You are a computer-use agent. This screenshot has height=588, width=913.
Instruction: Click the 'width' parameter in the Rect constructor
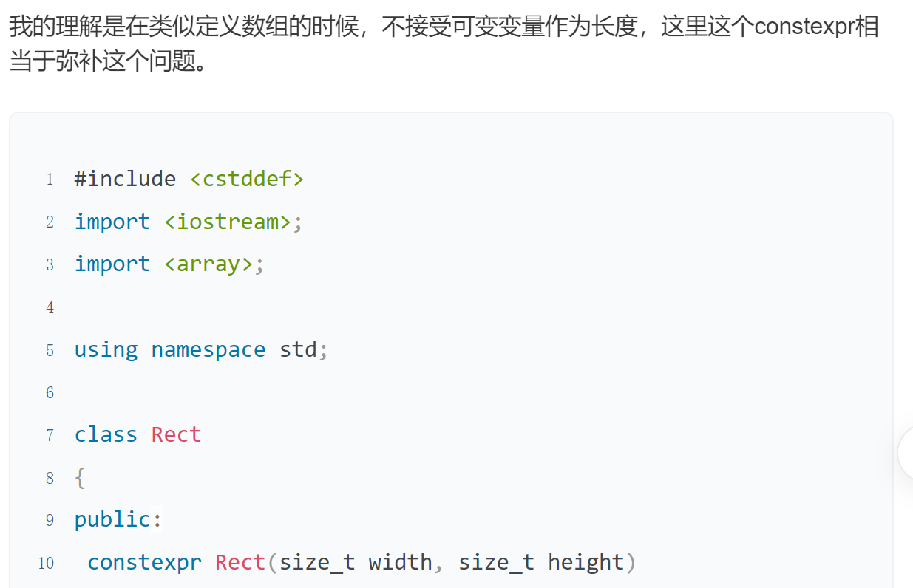[400, 562]
